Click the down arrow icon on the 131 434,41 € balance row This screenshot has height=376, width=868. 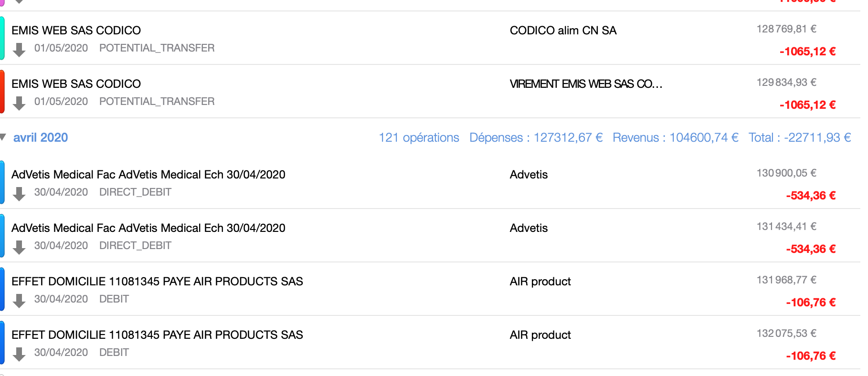pos(19,247)
